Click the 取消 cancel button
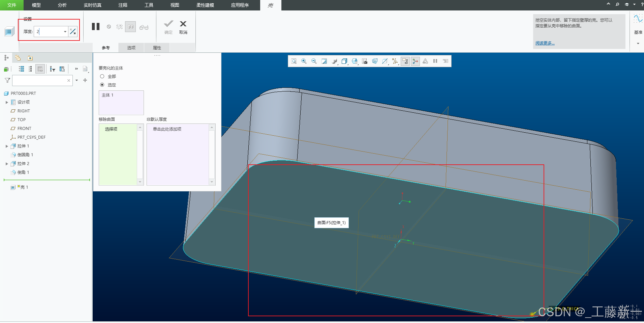 183,27
